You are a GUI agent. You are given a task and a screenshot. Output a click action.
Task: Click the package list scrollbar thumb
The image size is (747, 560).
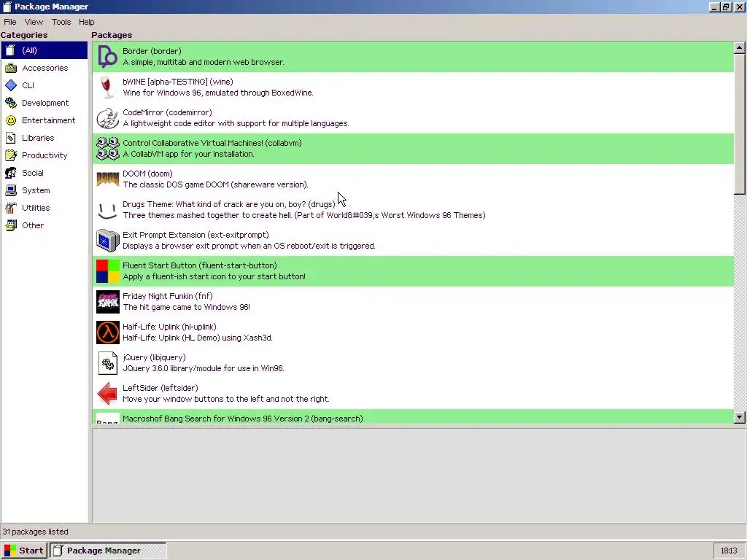(740, 124)
